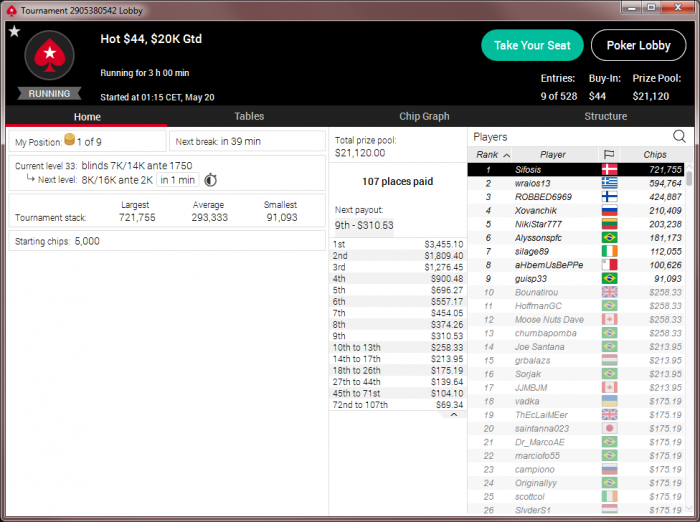Switch to the Tables tab
The height and width of the screenshot is (522, 700).
point(249,117)
